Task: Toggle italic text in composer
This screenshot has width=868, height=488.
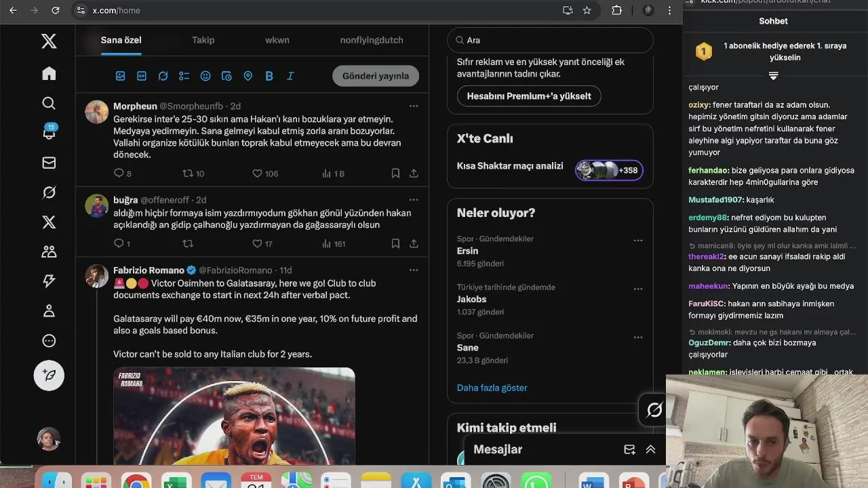Action: click(x=290, y=76)
